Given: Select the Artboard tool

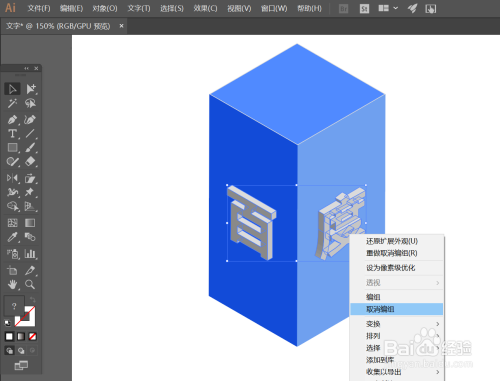Looking at the screenshot, I should (x=12, y=270).
